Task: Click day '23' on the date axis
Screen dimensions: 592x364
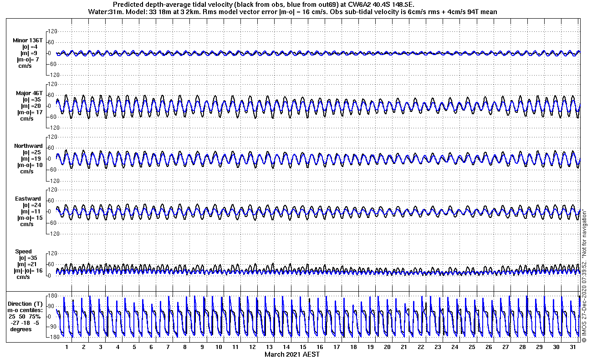Action: pos(438,347)
